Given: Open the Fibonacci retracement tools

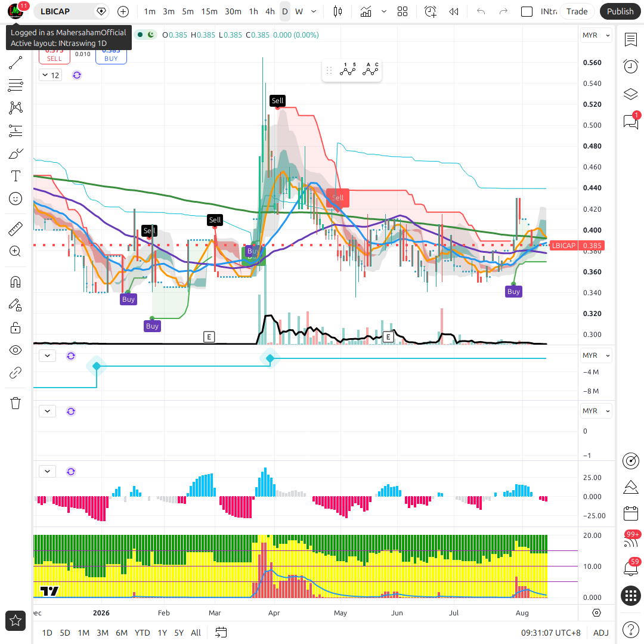Looking at the screenshot, I should (16, 85).
